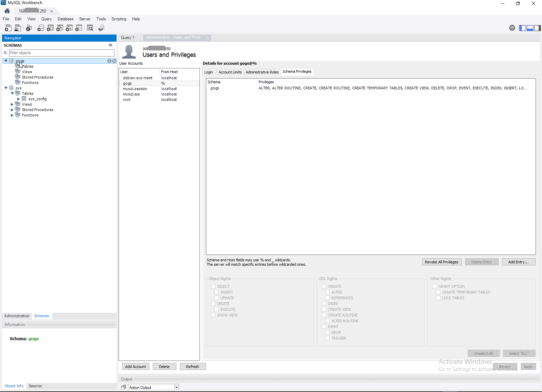542x392 pixels.
Task: Switch to the Query 1 tab
Action: tap(128, 38)
